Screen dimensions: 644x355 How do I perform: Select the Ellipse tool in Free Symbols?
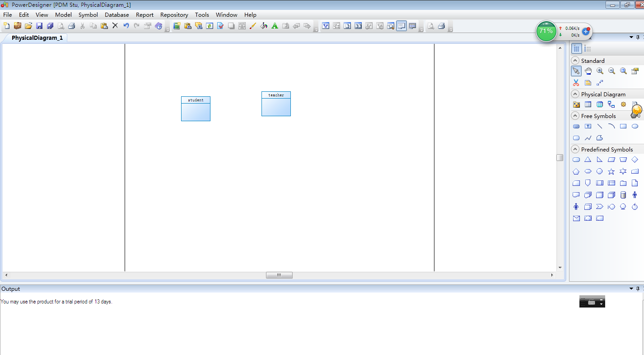(x=635, y=126)
